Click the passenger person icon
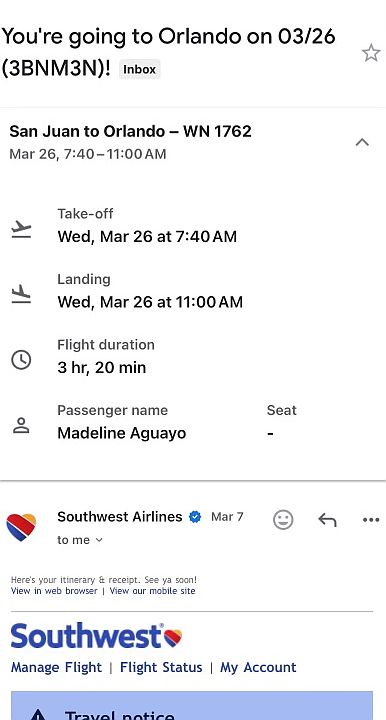 pyautogui.click(x=21, y=426)
